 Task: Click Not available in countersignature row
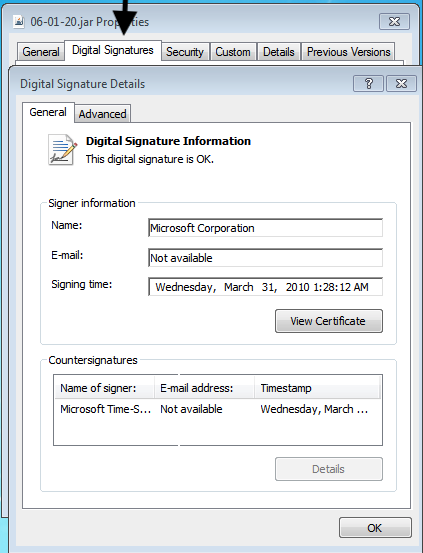click(x=191, y=409)
